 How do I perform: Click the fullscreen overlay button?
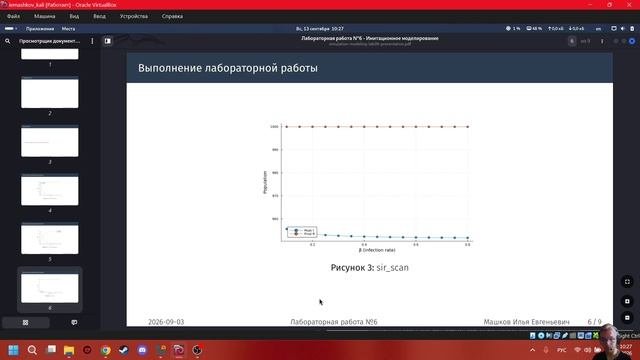[x=627, y=282]
